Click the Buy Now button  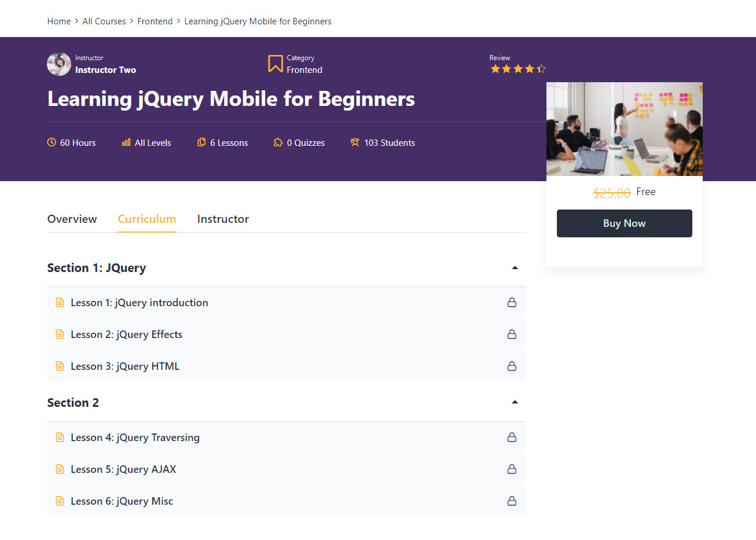pos(625,223)
